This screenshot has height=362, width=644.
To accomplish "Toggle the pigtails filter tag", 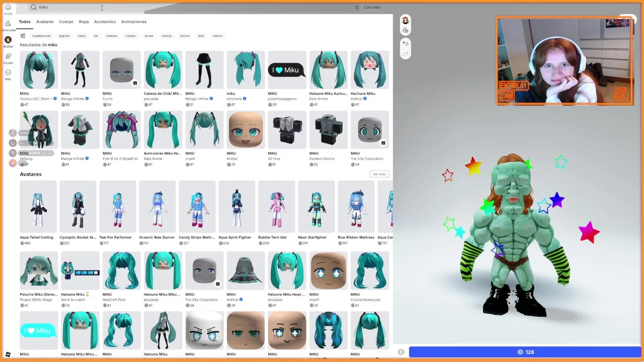I will click(x=64, y=36).
